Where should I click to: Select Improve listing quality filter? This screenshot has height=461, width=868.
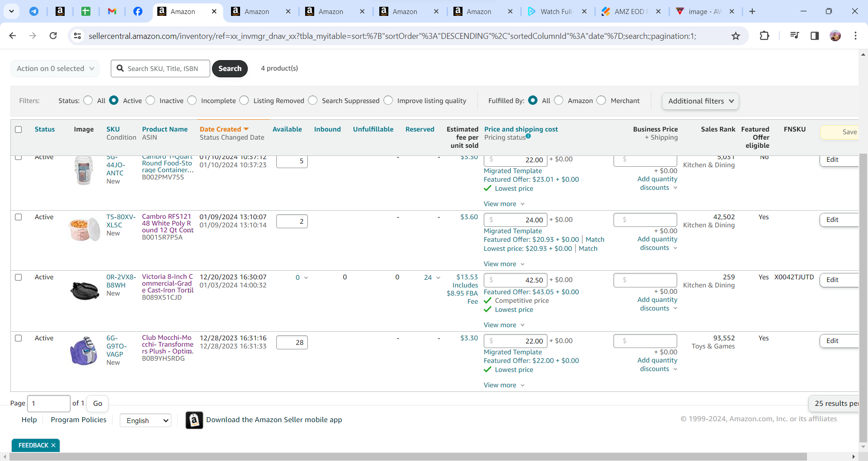tap(388, 100)
